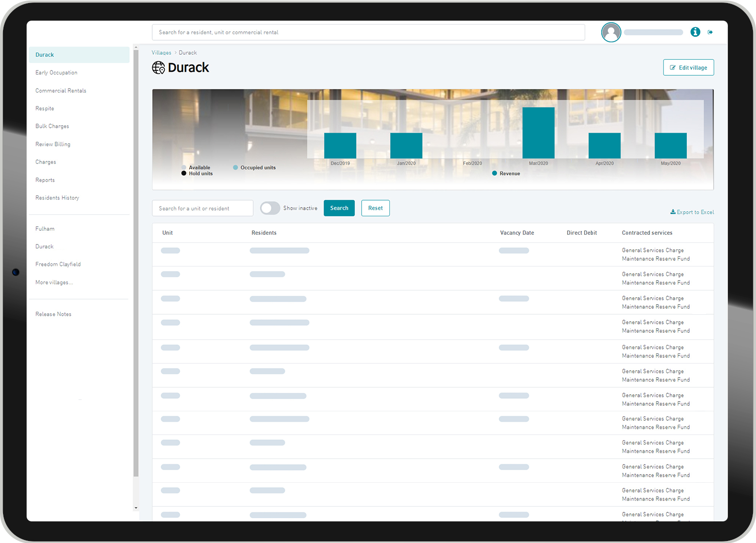
Task: Click the globe icon beside the Durack title
Action: (x=158, y=67)
